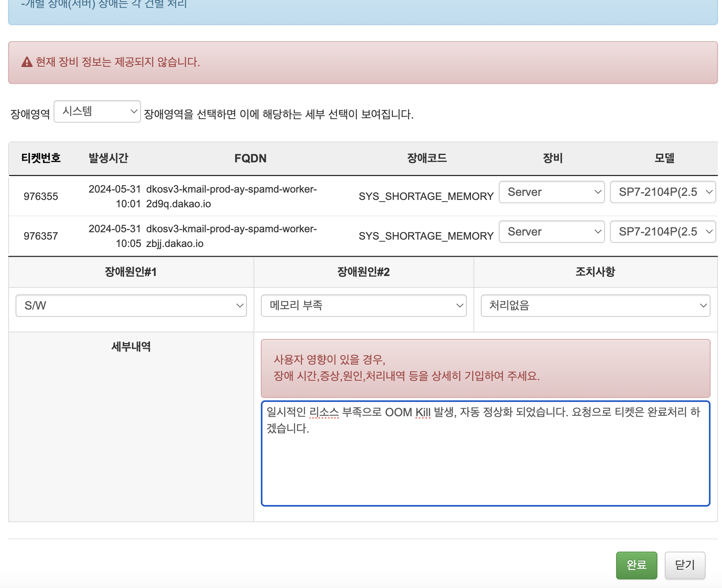Click the 닫기 button
The height and width of the screenshot is (588, 722).
click(685, 565)
